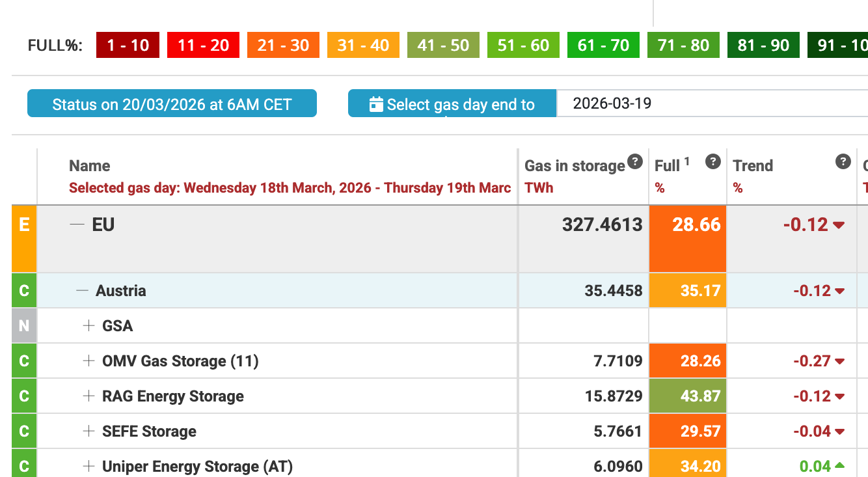Click green up trend arrow for Uniper
868x477 pixels.
839,466
